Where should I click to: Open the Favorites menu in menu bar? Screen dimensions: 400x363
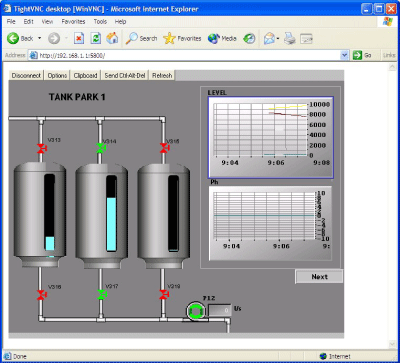pyautogui.click(x=73, y=22)
